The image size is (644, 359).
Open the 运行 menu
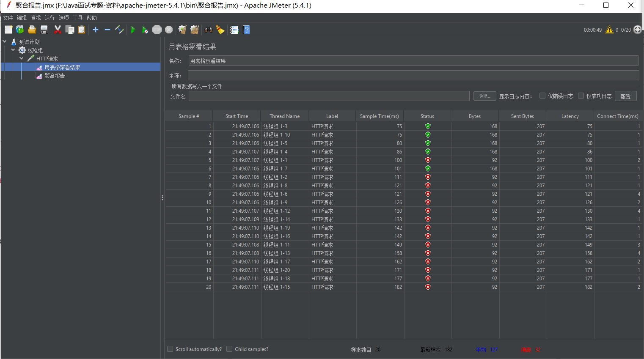pyautogui.click(x=50, y=18)
